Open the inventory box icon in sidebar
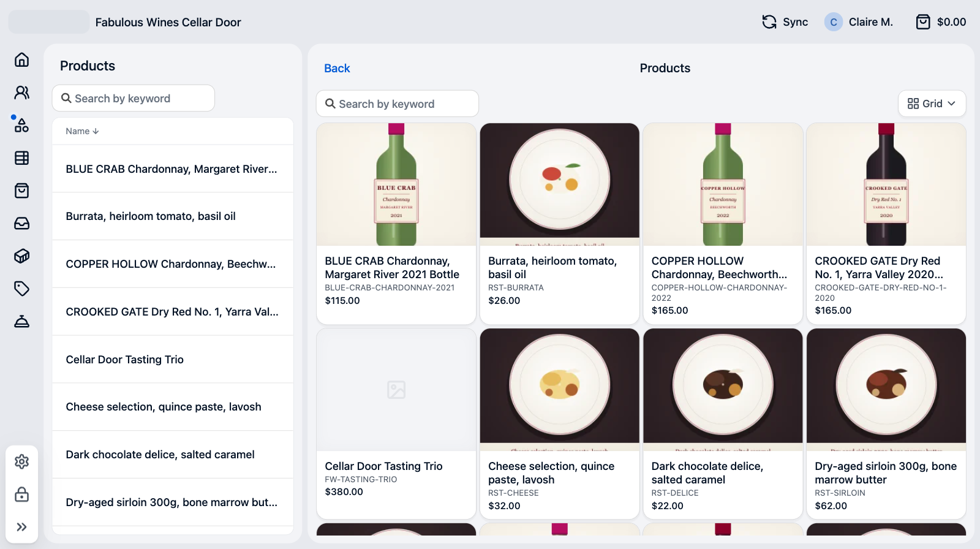Screen dimensions: 980x549 point(22,256)
